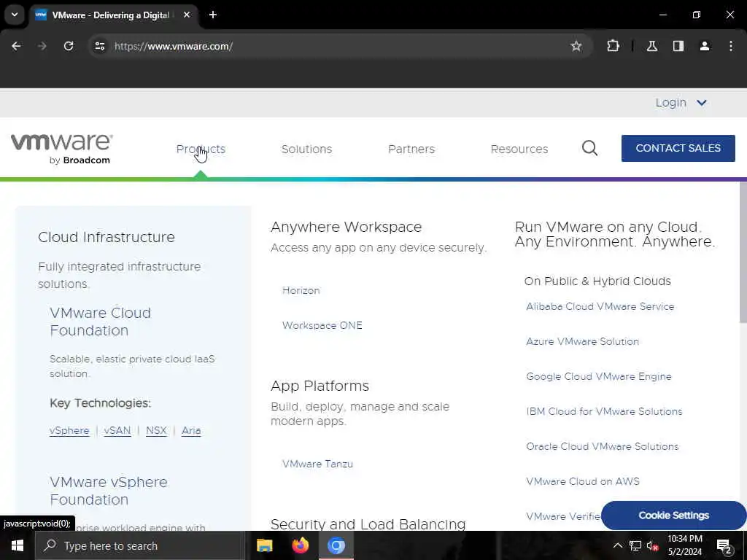Open the Aria key technology link
The height and width of the screenshot is (560, 747).
[191, 430]
